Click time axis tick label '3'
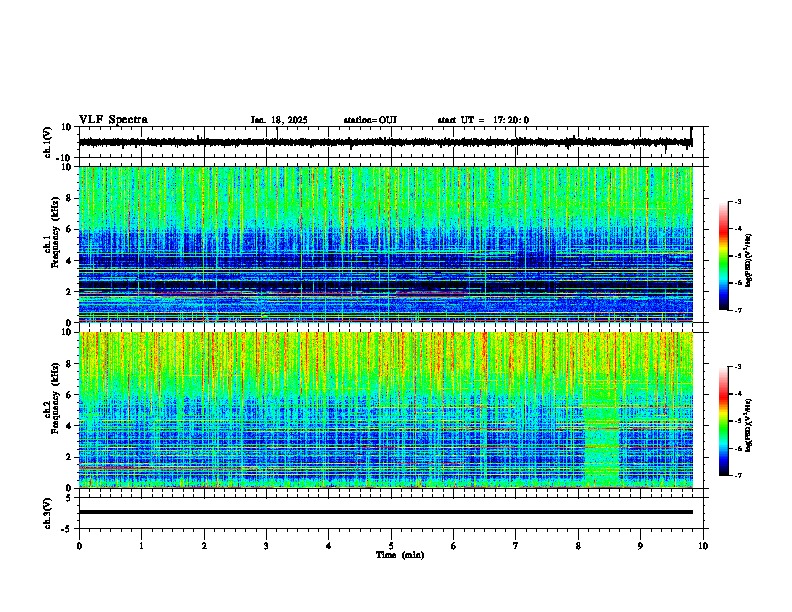The width and height of the screenshot is (792, 612). [x=266, y=546]
